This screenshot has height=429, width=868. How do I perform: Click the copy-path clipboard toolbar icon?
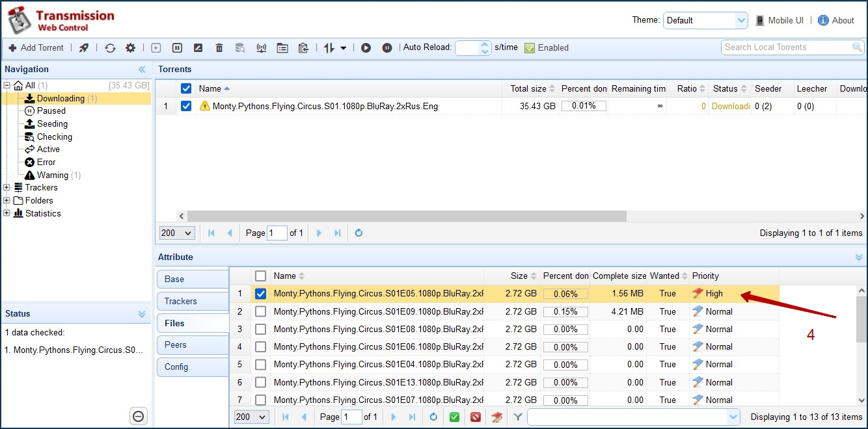pyautogui.click(x=303, y=47)
